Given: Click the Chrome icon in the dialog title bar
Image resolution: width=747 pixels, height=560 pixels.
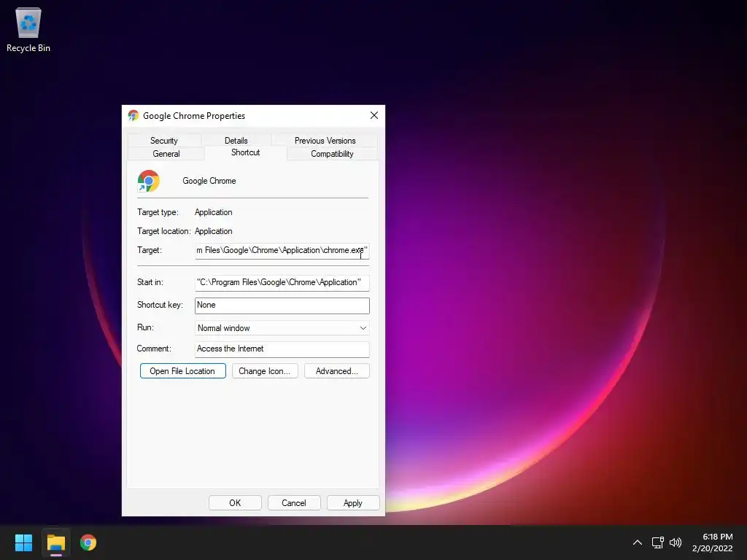Looking at the screenshot, I should (x=133, y=116).
